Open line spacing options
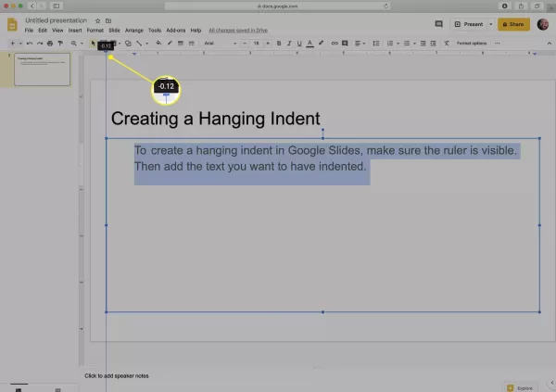Image resolution: width=556 pixels, height=392 pixels. pyautogui.click(x=376, y=44)
